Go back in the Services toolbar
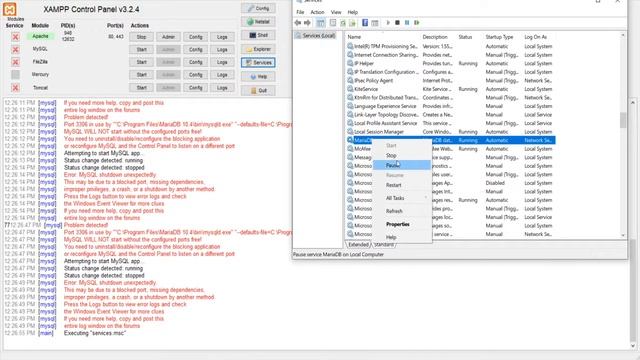Screen dimensions: 640x360 tap(298, 23)
